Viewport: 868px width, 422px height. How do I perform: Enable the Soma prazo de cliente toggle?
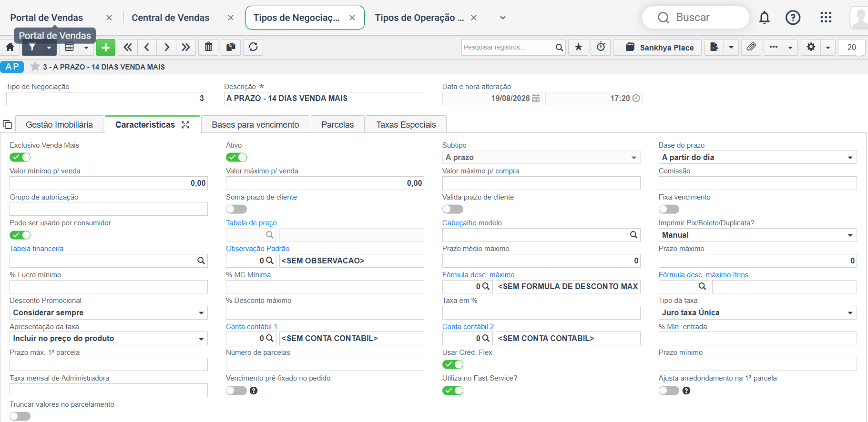point(236,209)
